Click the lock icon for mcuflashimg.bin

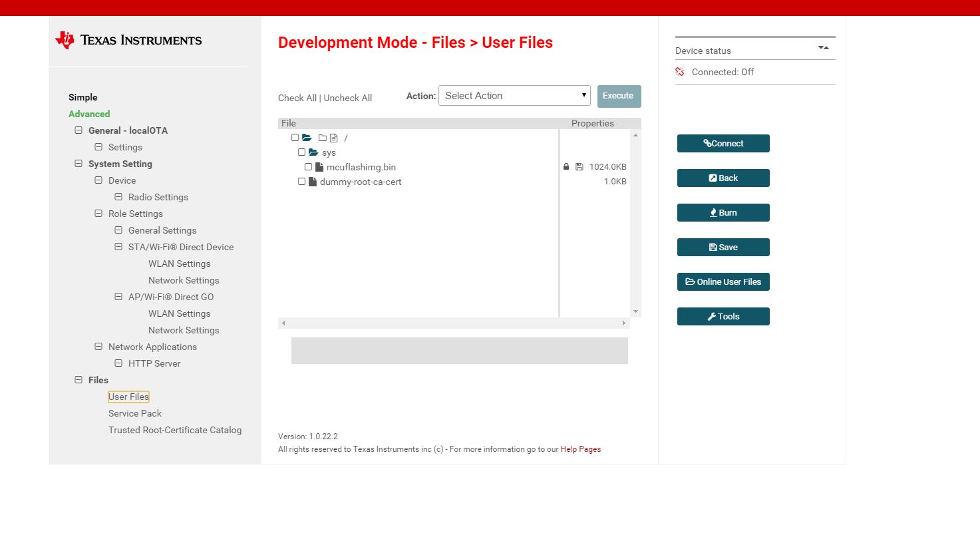566,167
